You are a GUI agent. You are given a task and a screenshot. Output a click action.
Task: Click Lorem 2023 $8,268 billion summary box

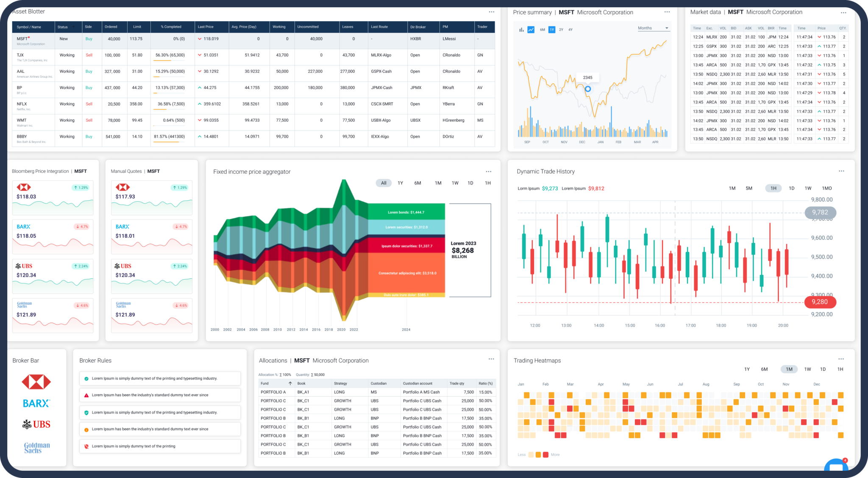(x=470, y=250)
